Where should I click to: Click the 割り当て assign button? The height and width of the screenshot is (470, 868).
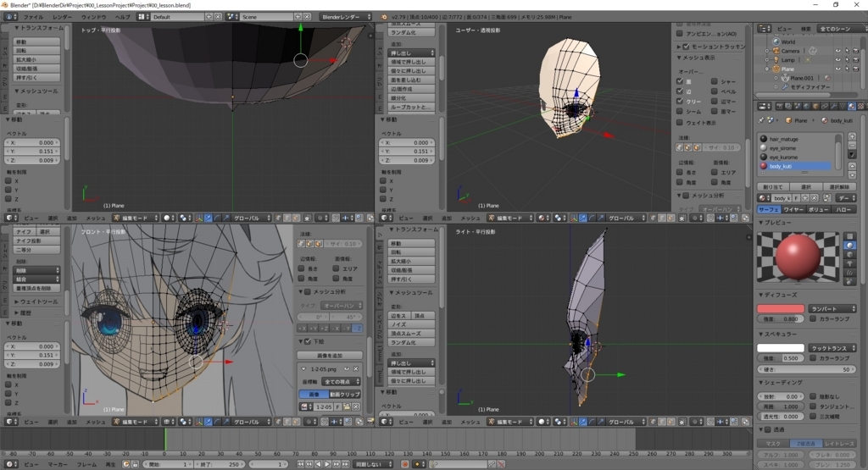click(x=771, y=186)
